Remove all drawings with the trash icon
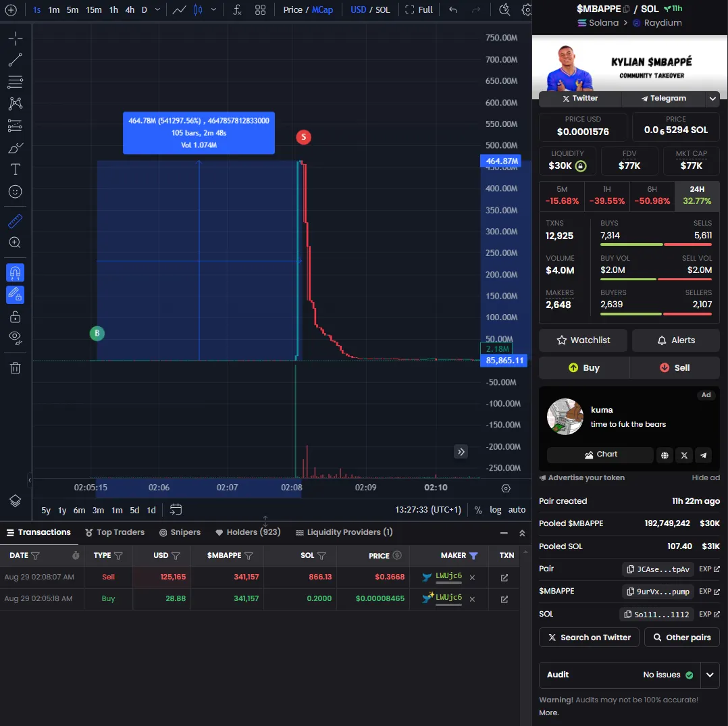 (x=15, y=367)
